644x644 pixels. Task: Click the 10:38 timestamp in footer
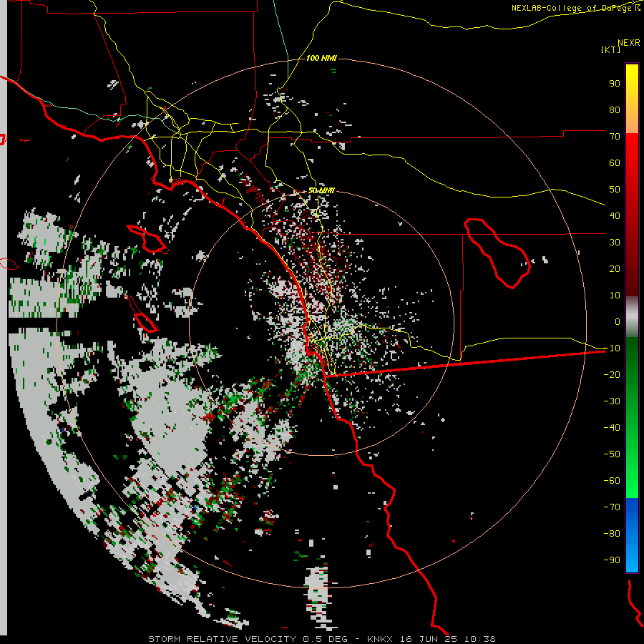[x=479, y=639]
